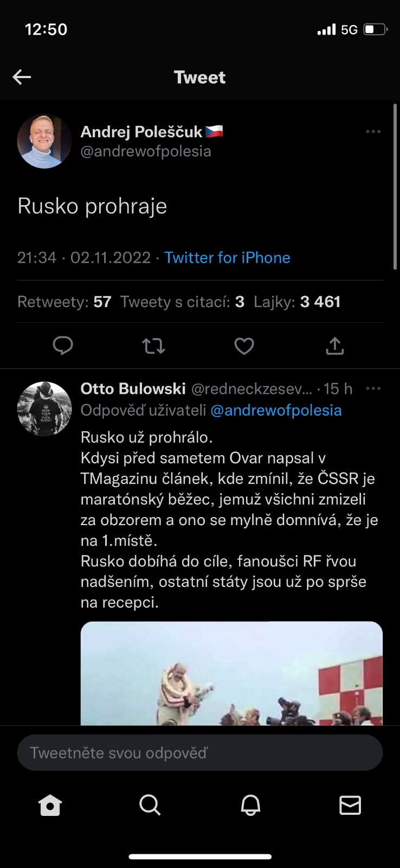400x868 pixels.
Task: Open more options on Otto's reply
Action: pos(373,389)
